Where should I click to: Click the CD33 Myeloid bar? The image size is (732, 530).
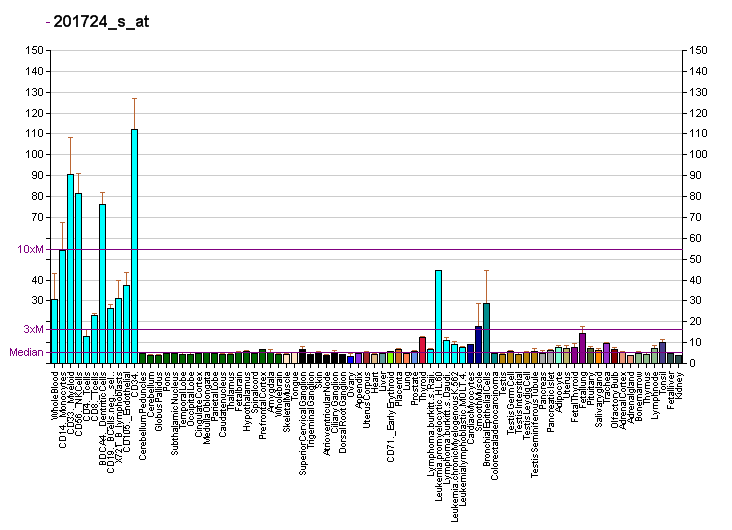[x=70, y=269]
